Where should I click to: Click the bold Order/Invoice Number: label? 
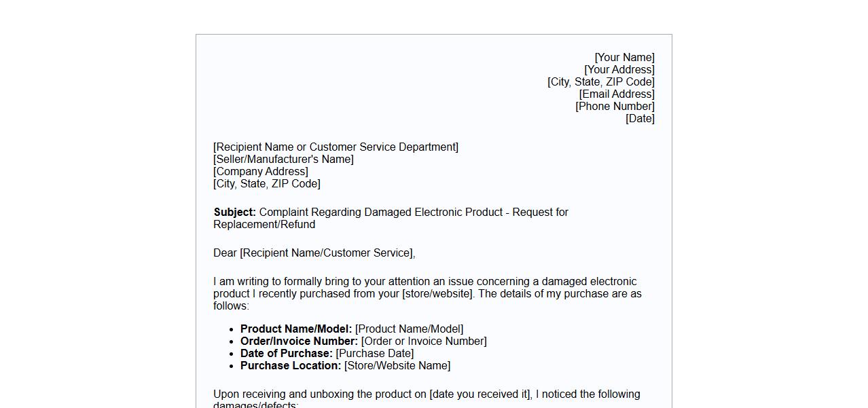[x=299, y=341]
